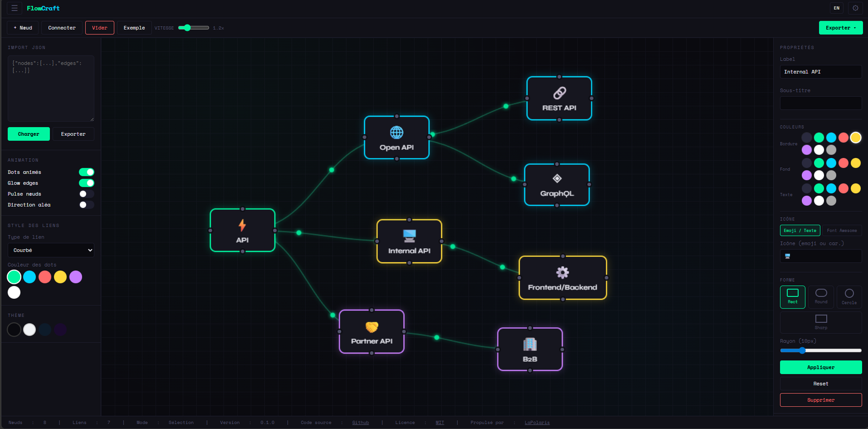Click the gear icon on Frontend/Backend node
Image resolution: width=868 pixels, height=429 pixels.
click(563, 273)
